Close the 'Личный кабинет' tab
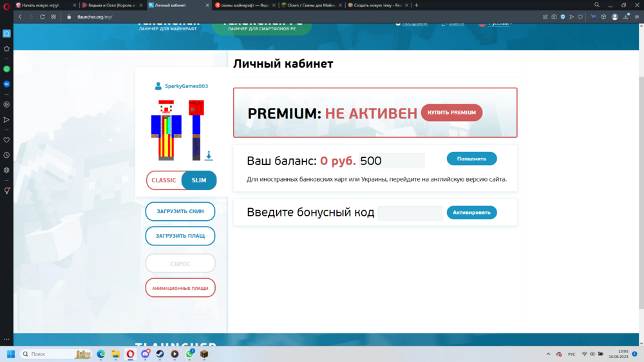Viewport: 644px width, 362px height. [207, 5]
